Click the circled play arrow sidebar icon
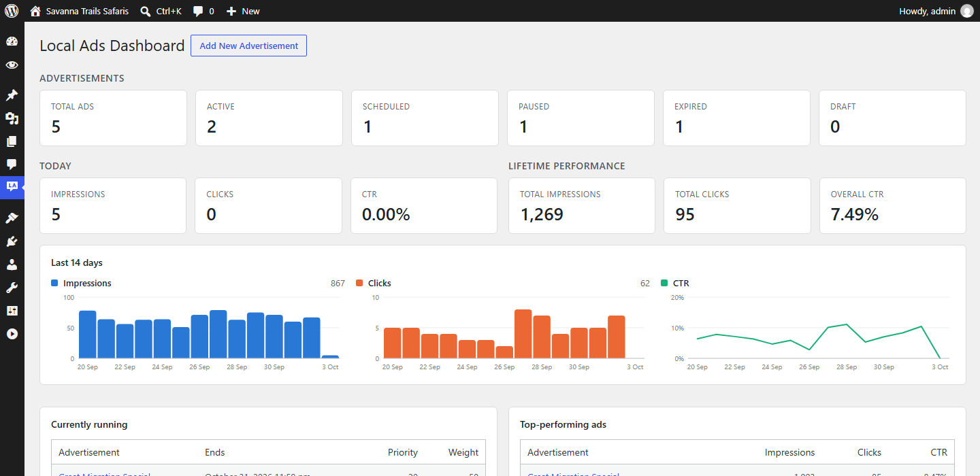 click(12, 334)
